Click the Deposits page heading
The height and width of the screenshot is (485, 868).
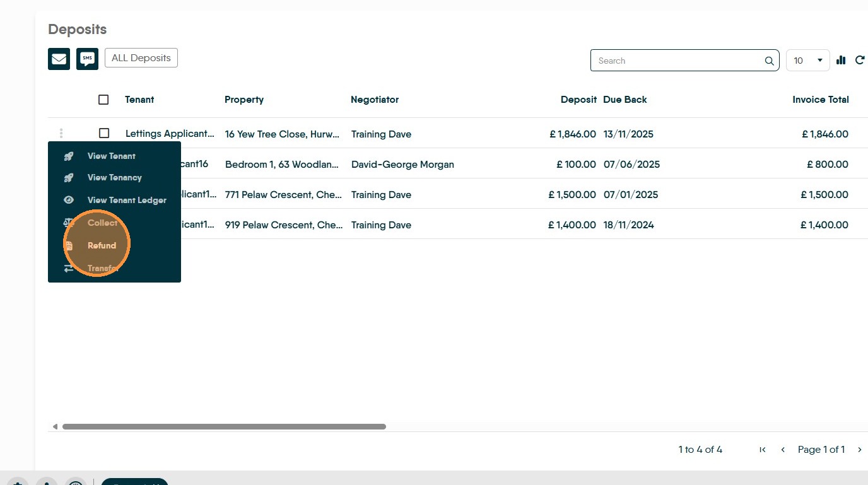(x=78, y=30)
